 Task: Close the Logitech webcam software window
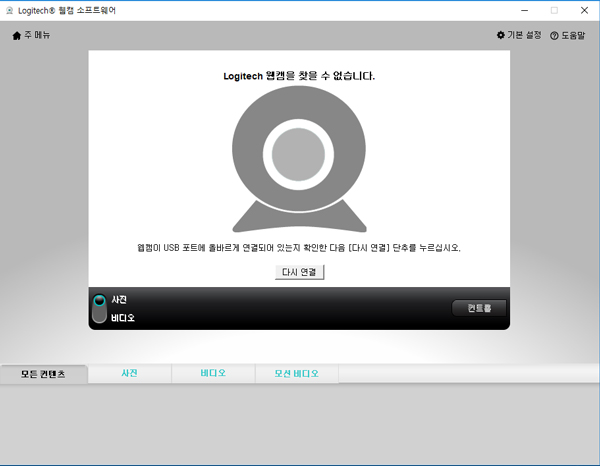[584, 11]
